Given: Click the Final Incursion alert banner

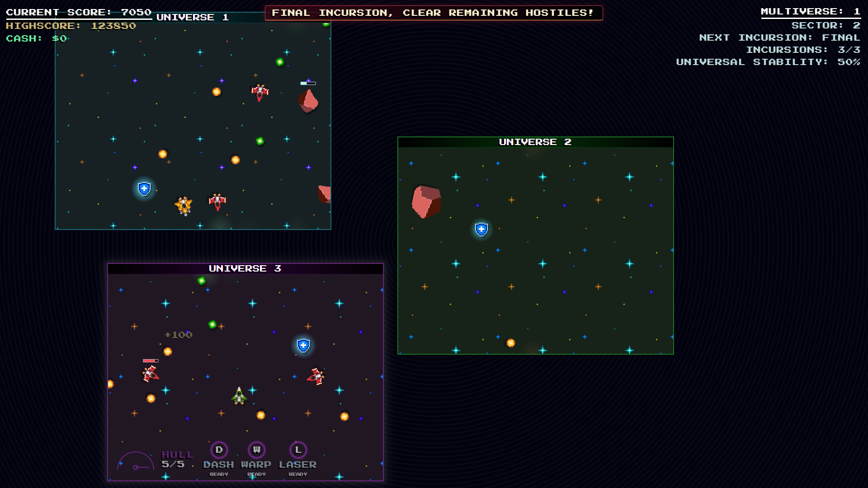Looking at the screenshot, I should click(434, 13).
